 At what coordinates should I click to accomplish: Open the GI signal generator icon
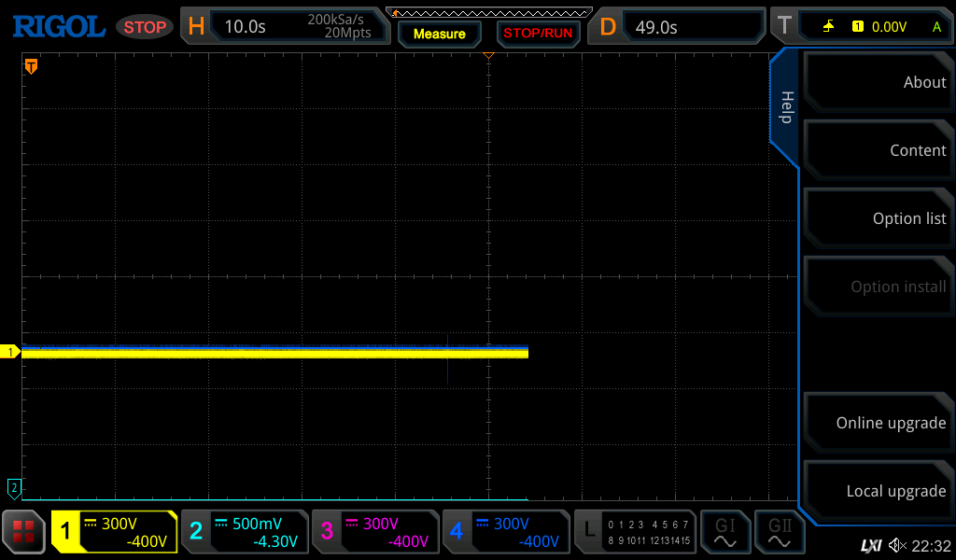point(724,532)
